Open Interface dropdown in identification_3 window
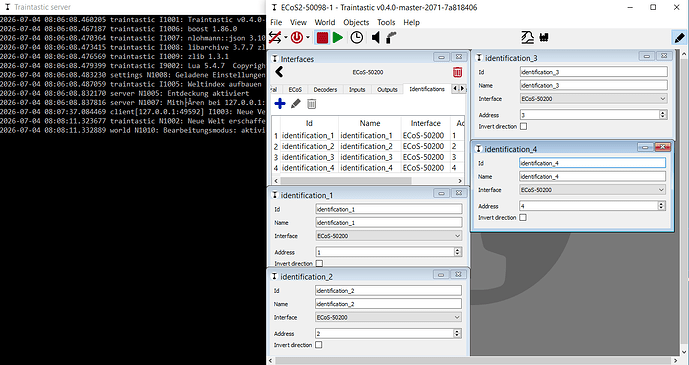Screen dimensions: 689x365 coord(594,99)
